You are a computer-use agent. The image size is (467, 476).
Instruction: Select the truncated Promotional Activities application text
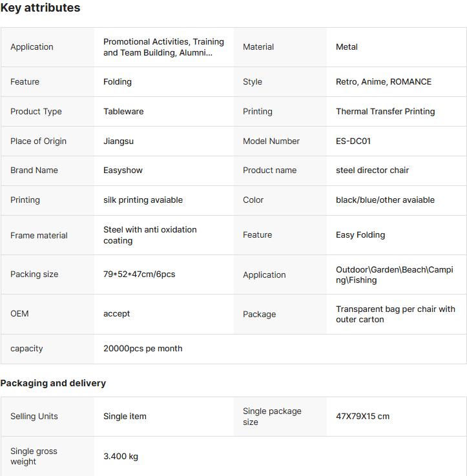tap(163, 47)
